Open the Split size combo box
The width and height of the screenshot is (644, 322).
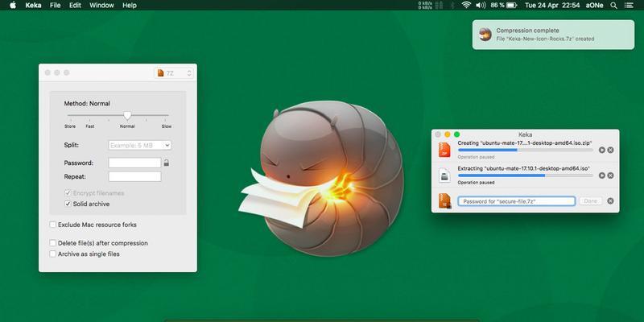pyautogui.click(x=140, y=145)
